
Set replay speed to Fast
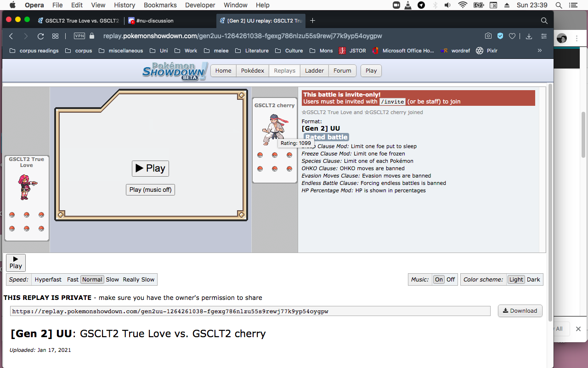click(73, 279)
